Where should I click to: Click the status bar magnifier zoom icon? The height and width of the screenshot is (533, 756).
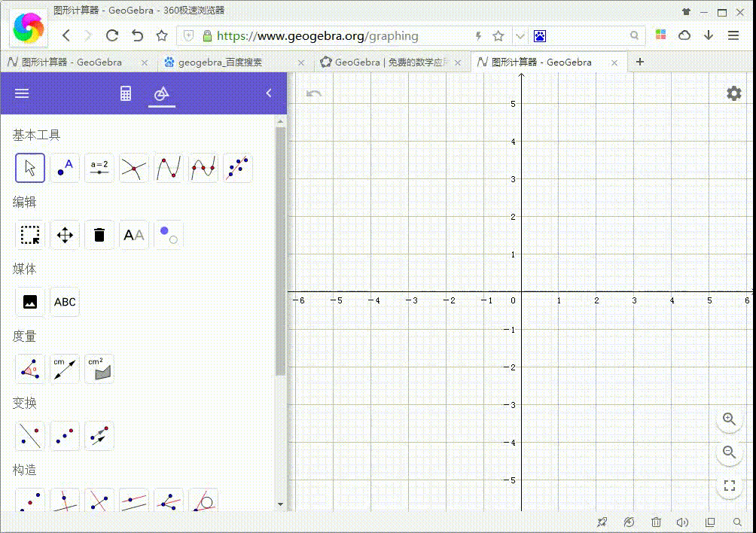click(x=737, y=522)
